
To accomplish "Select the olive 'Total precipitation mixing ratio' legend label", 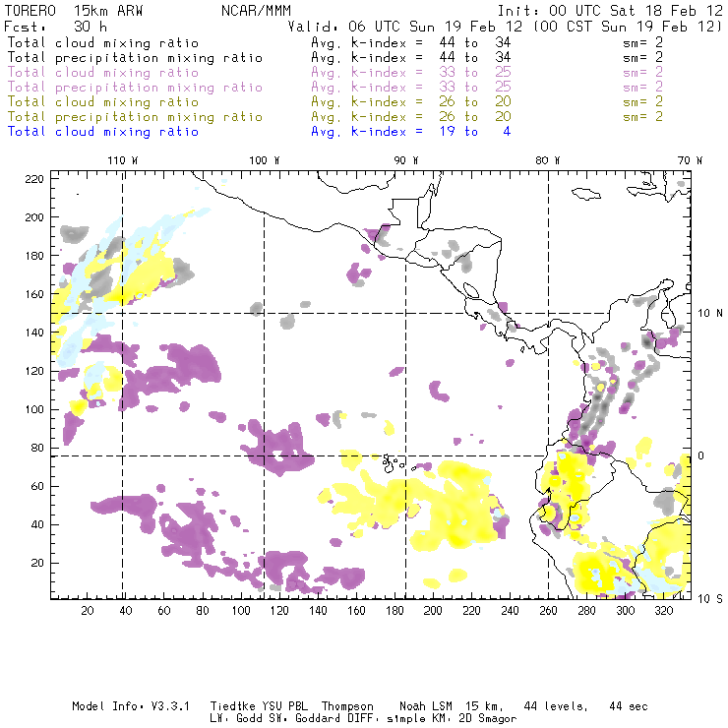I will [x=135, y=116].
